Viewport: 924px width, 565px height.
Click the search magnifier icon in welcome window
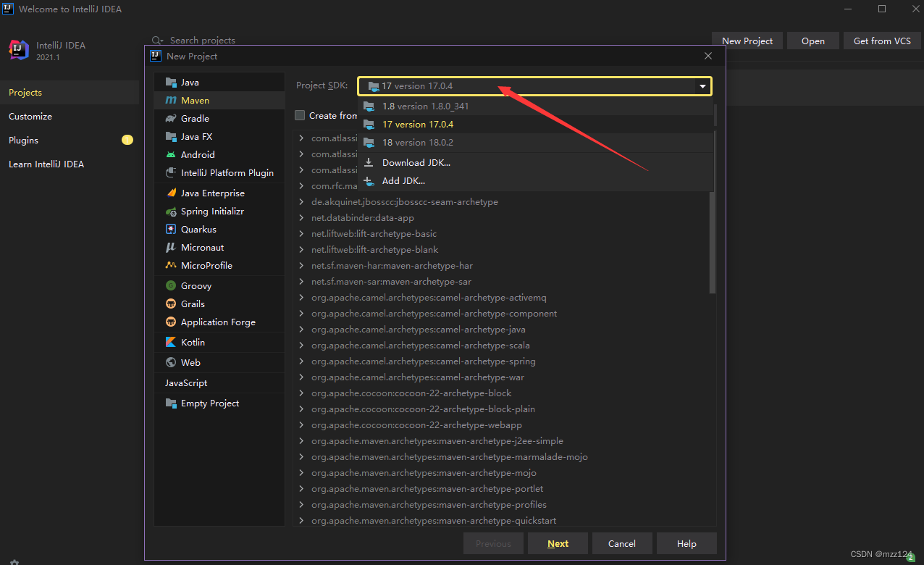157,41
